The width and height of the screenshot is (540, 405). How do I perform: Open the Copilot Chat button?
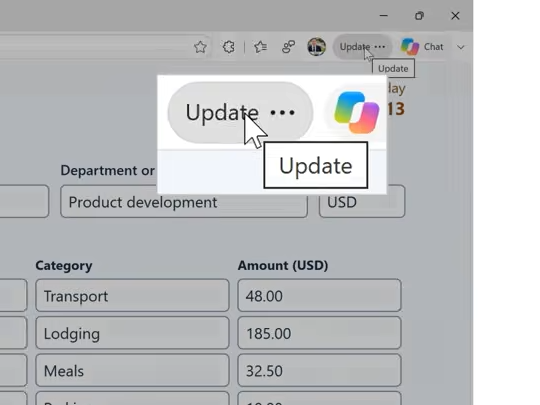422,46
